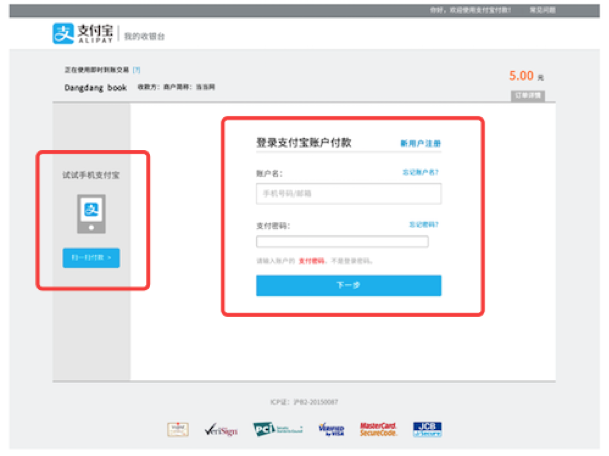Click the help [?] link beside the transaction notice
Viewport: 609px width, 456px height.
pos(136,70)
